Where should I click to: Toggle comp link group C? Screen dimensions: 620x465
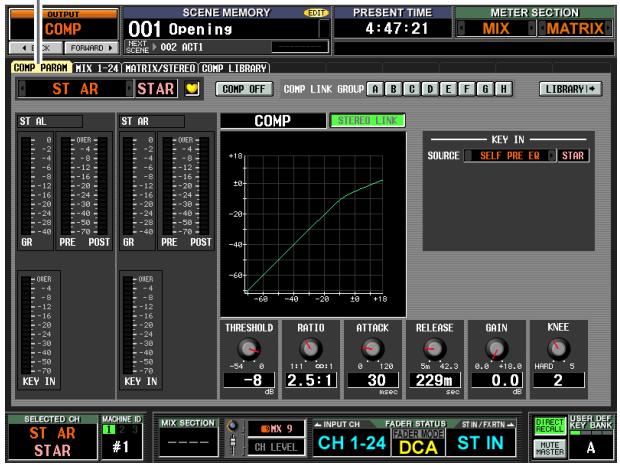[x=412, y=89]
